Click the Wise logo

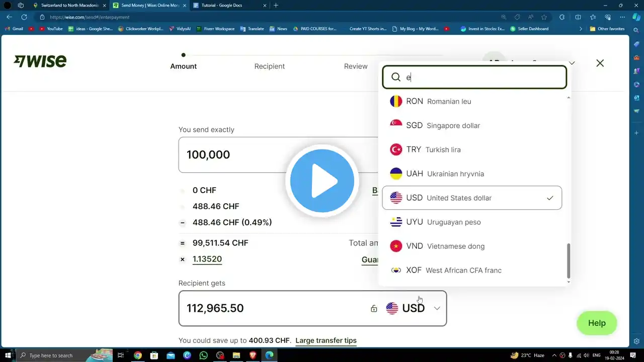tap(40, 61)
